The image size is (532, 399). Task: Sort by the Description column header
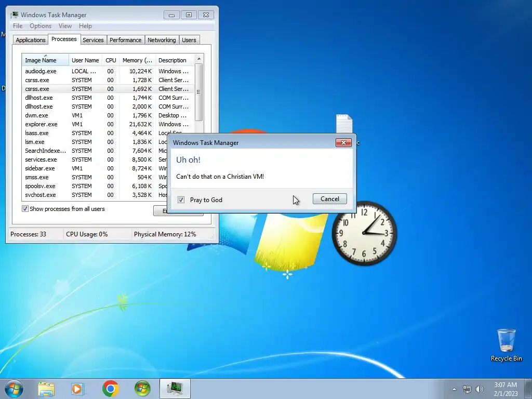click(175, 60)
